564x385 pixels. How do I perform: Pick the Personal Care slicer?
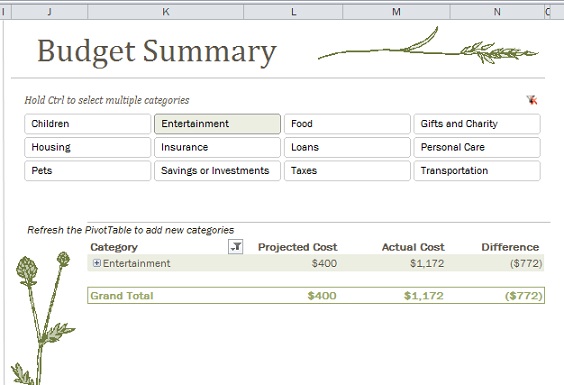pyautogui.click(x=477, y=147)
